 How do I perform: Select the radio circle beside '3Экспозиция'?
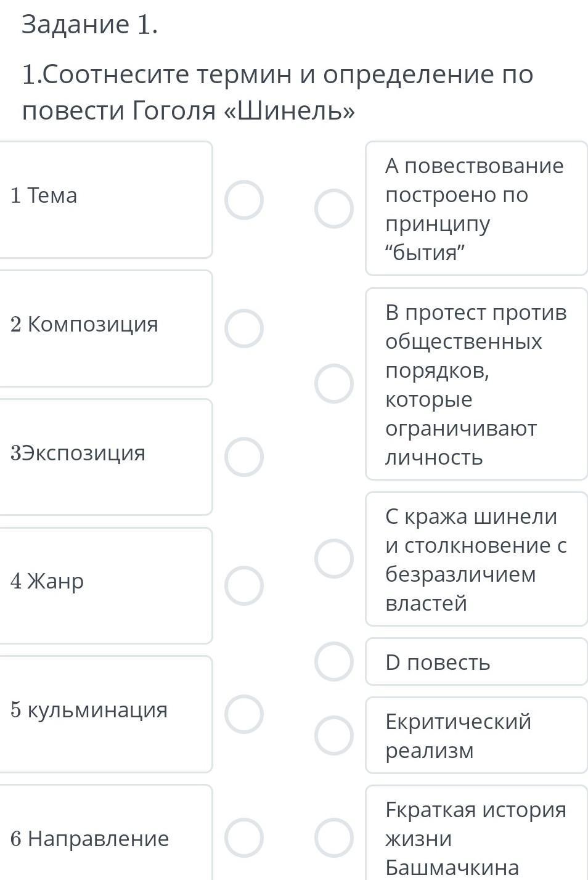(244, 457)
